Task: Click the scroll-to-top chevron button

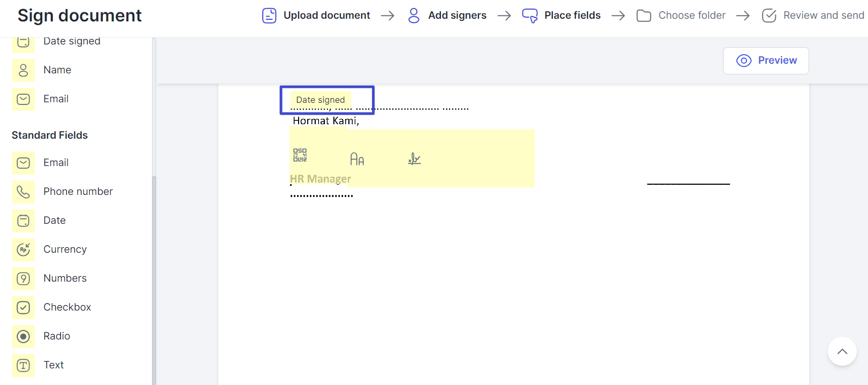Action: click(842, 351)
